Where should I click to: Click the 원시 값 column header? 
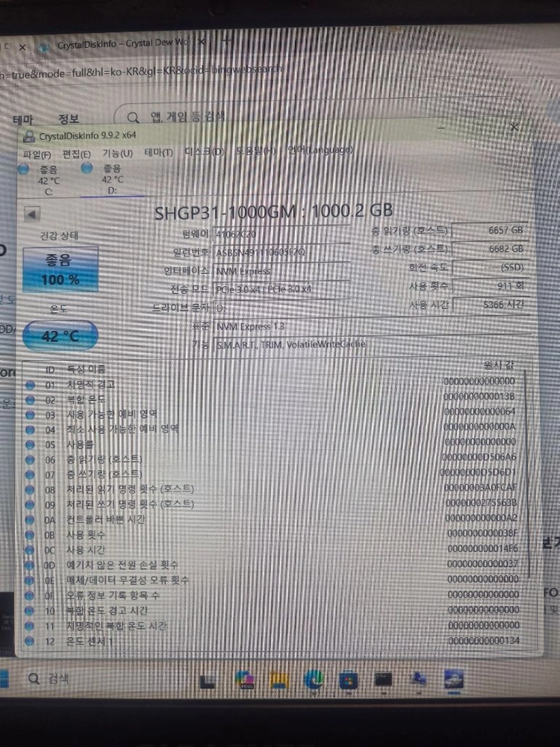tap(499, 365)
